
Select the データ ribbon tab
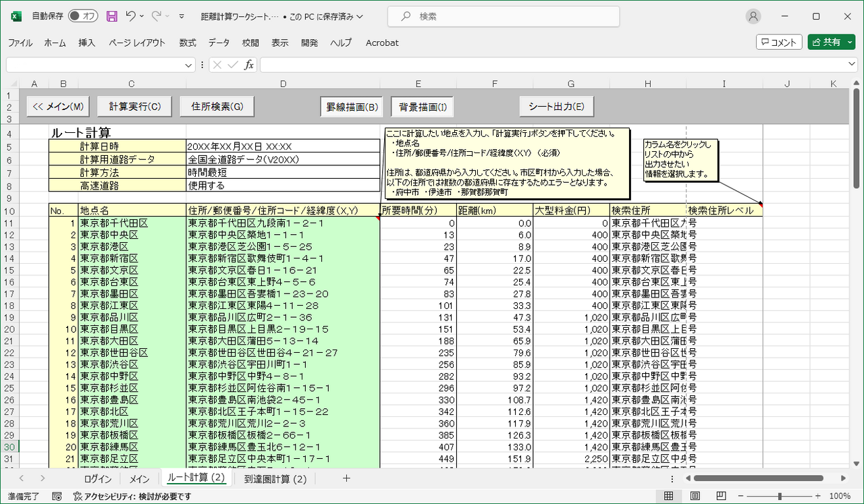[219, 43]
